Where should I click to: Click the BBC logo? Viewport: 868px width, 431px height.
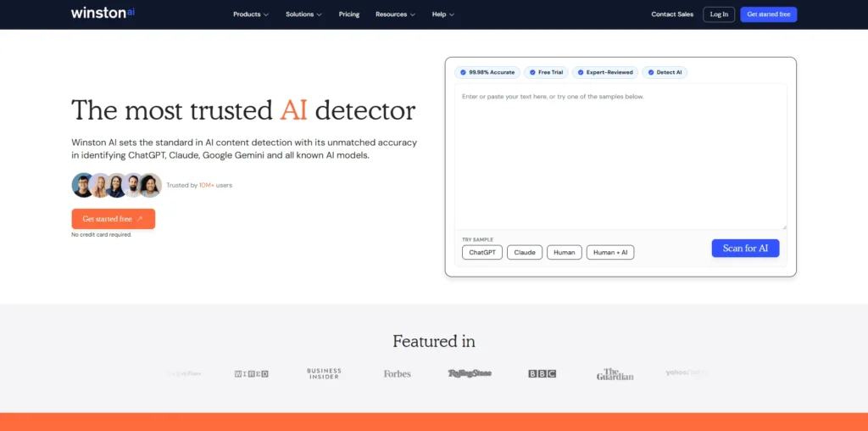click(542, 374)
